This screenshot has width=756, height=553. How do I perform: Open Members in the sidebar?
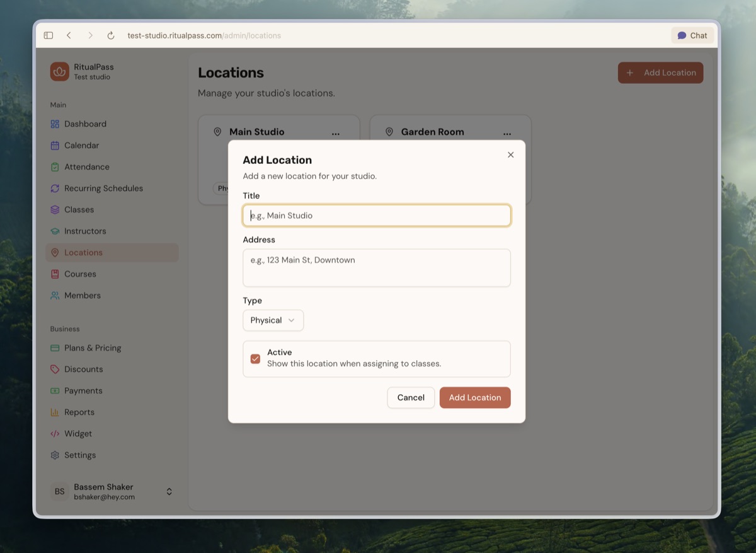(x=112, y=296)
